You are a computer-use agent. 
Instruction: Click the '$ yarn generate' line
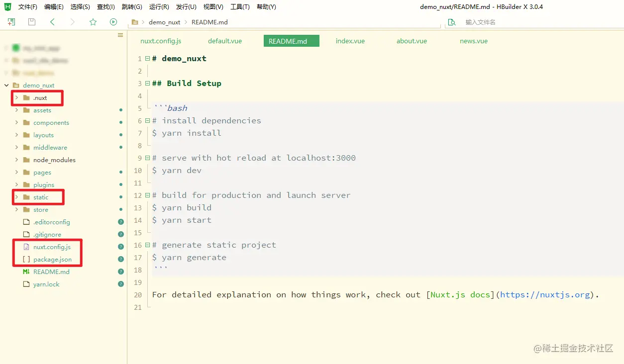pyautogui.click(x=189, y=258)
